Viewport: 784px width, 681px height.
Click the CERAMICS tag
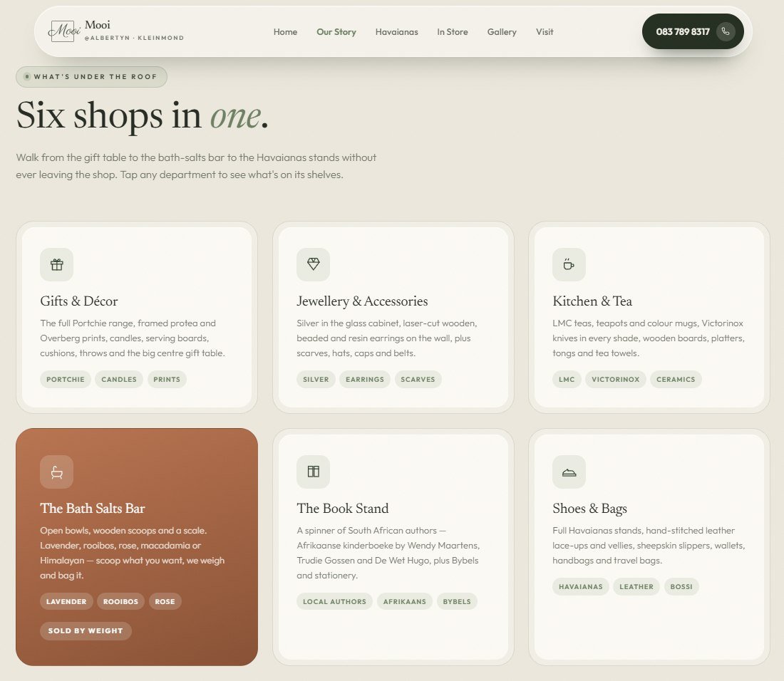click(676, 379)
